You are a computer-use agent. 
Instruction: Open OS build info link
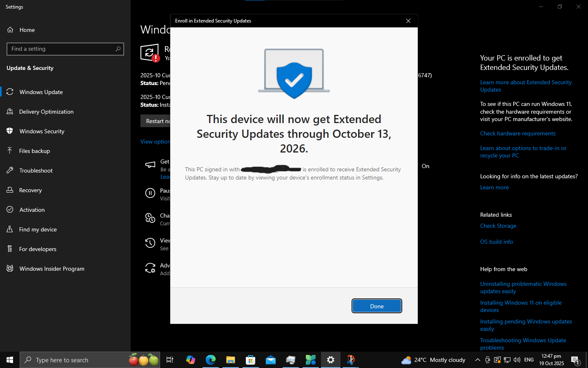pos(497,242)
